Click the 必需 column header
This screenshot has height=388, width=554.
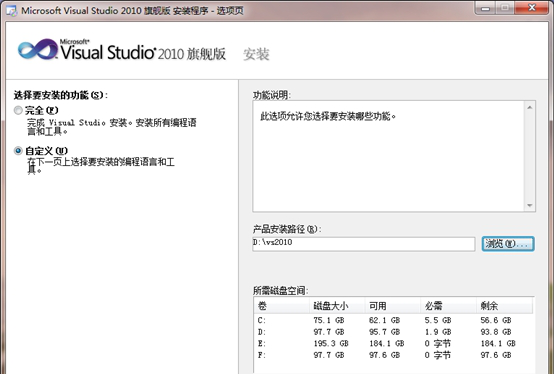click(x=448, y=306)
